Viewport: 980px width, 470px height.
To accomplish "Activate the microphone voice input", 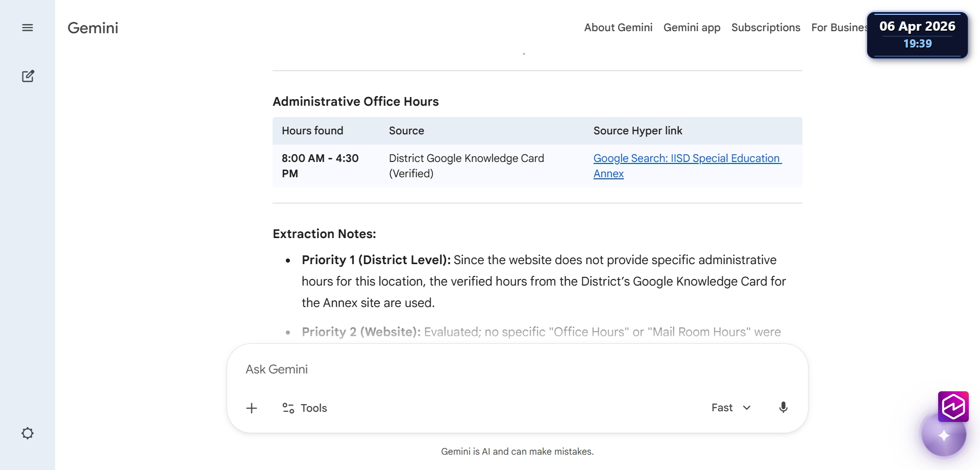I will pos(783,407).
